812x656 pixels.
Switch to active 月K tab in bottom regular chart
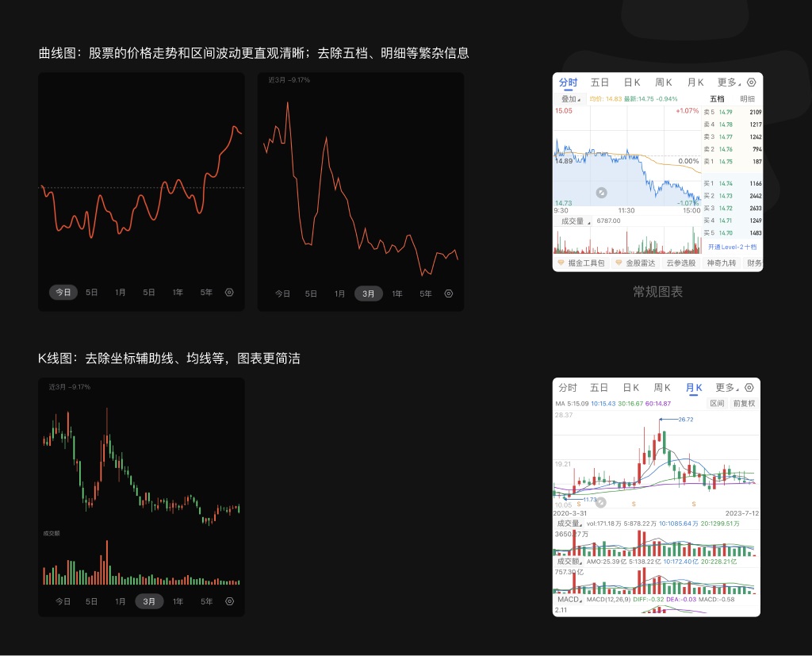point(693,388)
